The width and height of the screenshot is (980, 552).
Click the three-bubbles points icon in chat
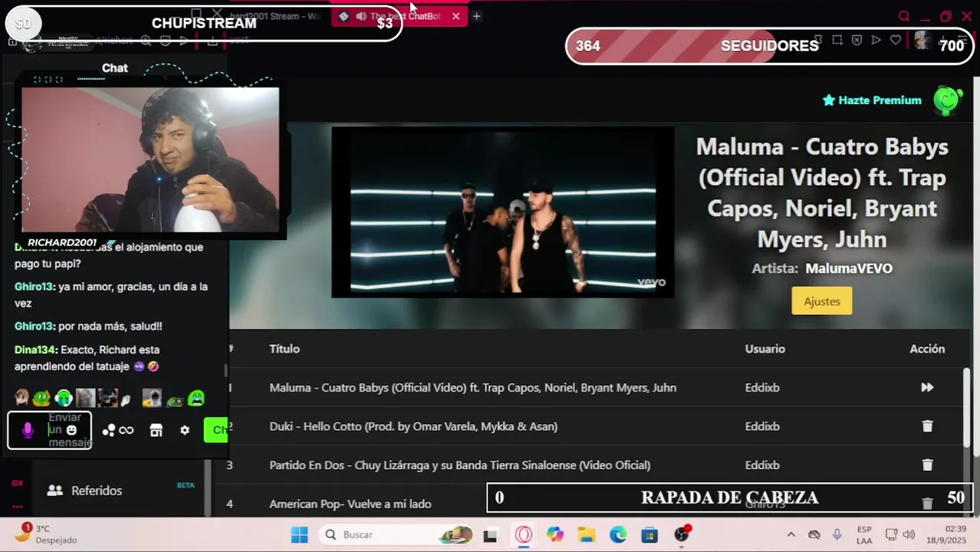(x=109, y=430)
